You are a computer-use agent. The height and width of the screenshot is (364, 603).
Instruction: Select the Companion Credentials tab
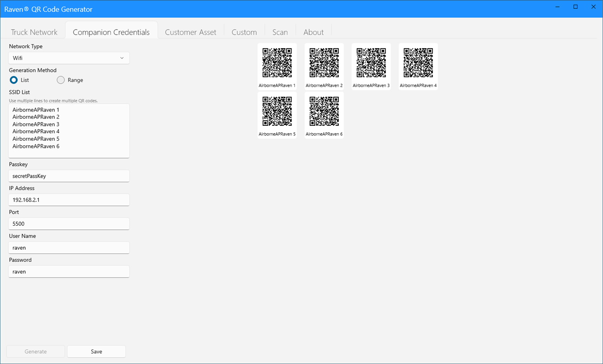click(111, 32)
